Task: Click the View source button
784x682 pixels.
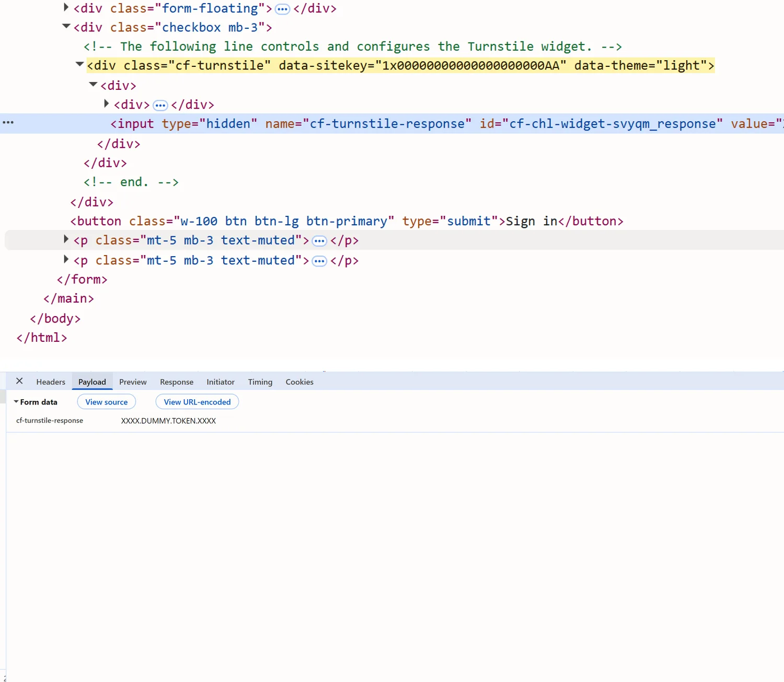Action: pyautogui.click(x=107, y=402)
